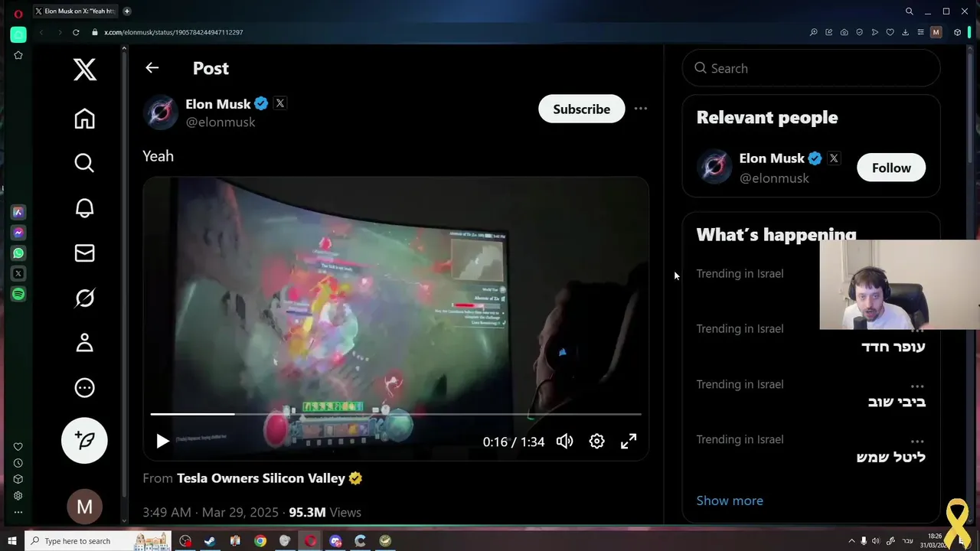
Task: Reload the page in Opera
Action: (76, 32)
